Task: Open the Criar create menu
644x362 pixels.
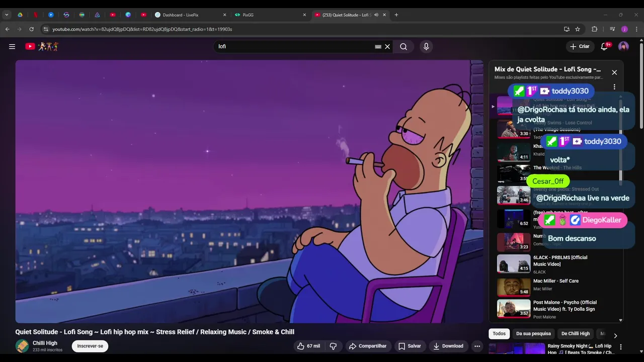Action: click(x=579, y=46)
